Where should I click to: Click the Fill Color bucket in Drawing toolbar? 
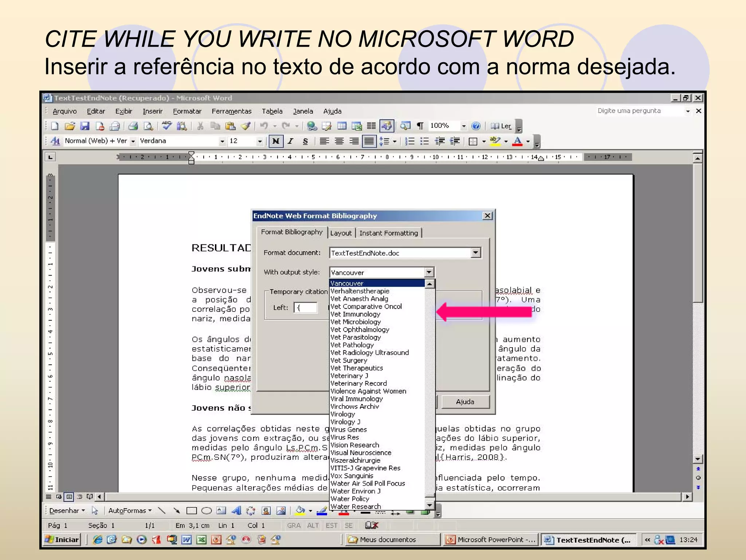coord(300,511)
